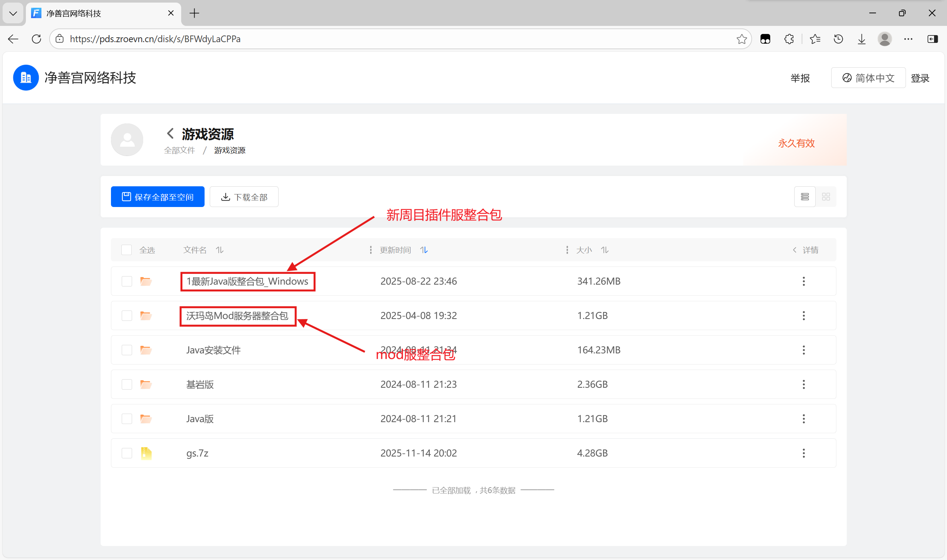Open more options for gs.7z file

803,453
